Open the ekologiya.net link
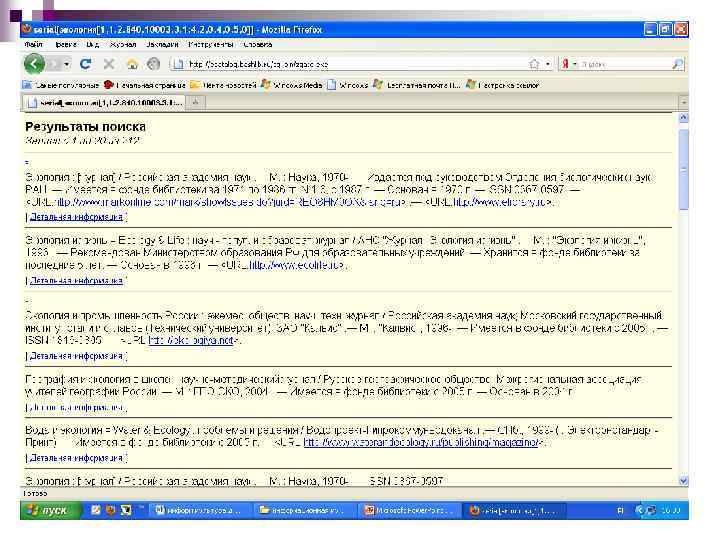The height and width of the screenshot is (540, 720). click(192, 340)
